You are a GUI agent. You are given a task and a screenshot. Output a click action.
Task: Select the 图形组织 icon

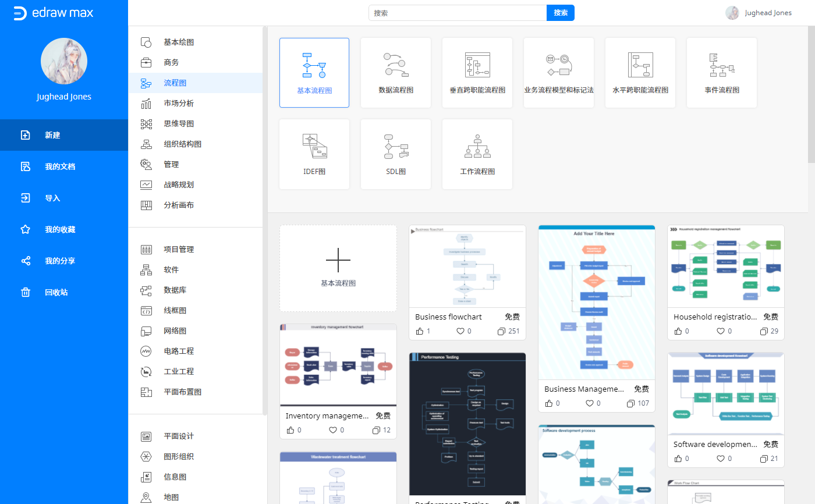[x=146, y=457]
